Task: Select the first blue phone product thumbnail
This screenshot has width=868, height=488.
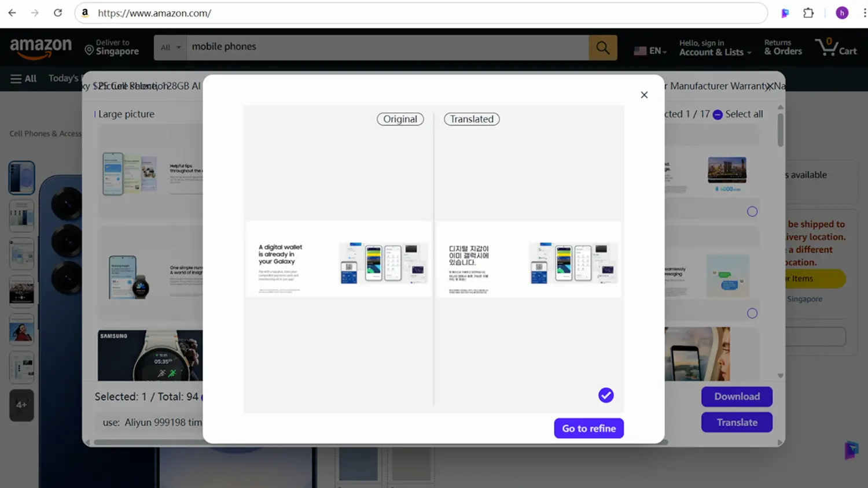Action: coord(21,178)
